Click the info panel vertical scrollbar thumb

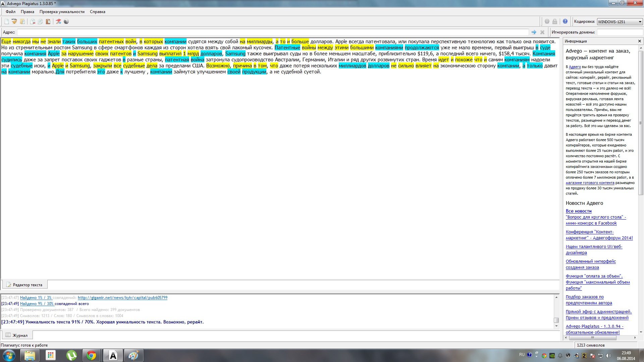click(641, 123)
